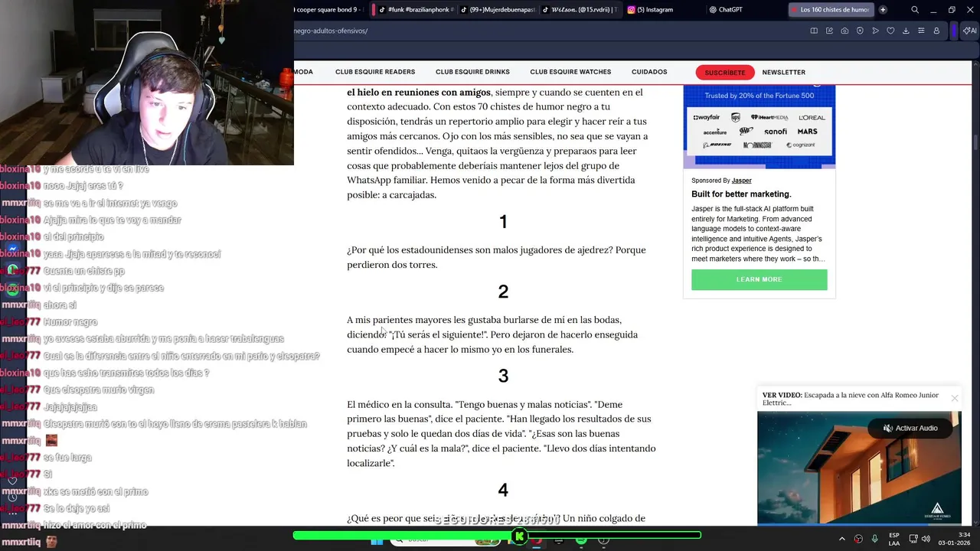Open CLUB ESQUIRE READERS menu item

click(x=375, y=72)
